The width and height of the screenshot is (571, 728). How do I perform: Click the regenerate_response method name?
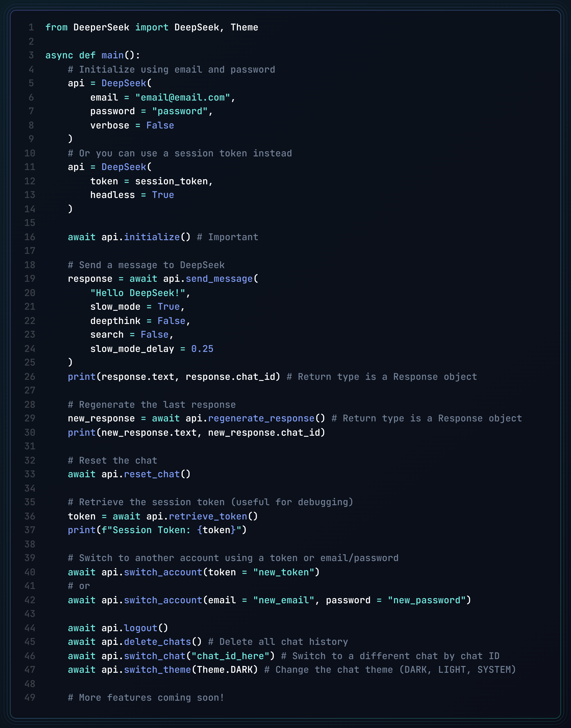pyautogui.click(x=261, y=418)
